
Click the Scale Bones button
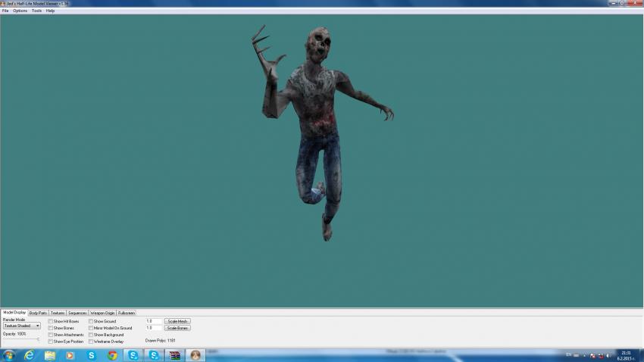[x=177, y=328]
